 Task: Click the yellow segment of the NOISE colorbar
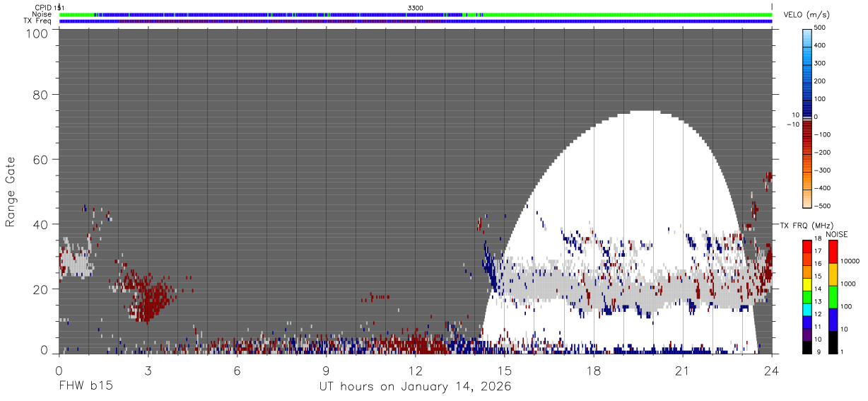832,274
